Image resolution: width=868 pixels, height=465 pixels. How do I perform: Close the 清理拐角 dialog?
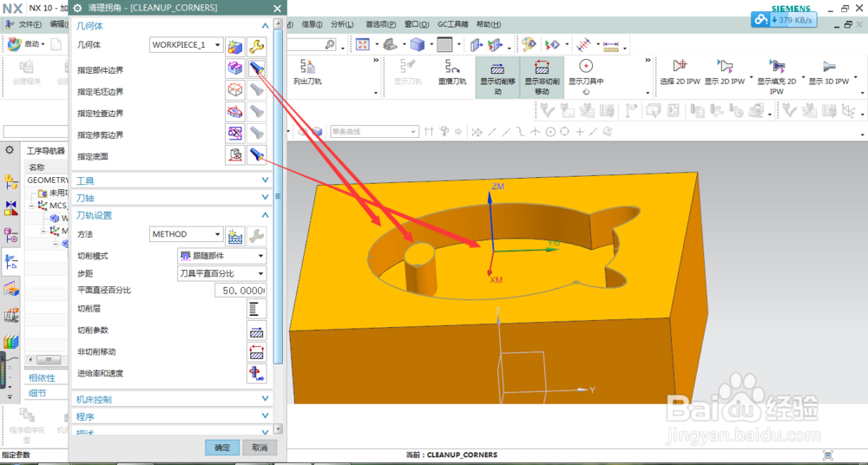(x=277, y=9)
